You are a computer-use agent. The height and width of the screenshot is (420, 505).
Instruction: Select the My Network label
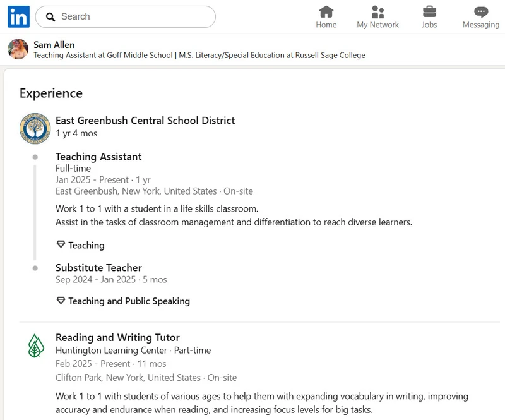pos(377,25)
